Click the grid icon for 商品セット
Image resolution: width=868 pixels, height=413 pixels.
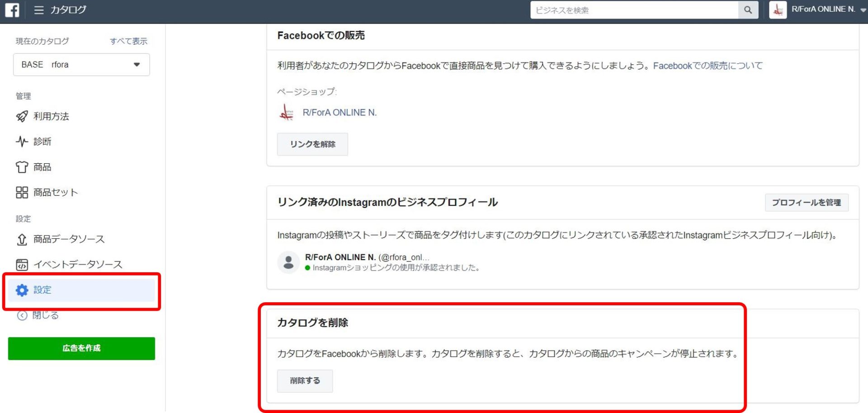click(22, 192)
